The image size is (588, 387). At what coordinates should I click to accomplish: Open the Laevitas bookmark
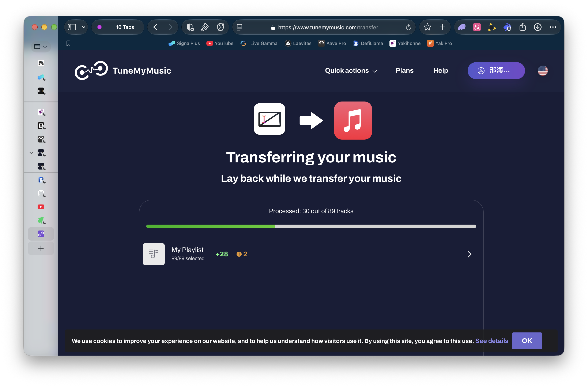(298, 43)
